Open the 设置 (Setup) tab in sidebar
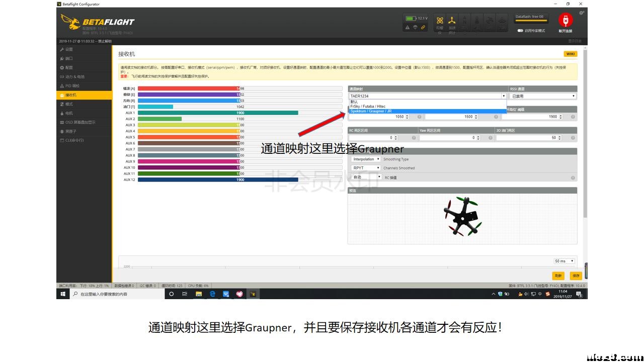 pyautogui.click(x=84, y=49)
